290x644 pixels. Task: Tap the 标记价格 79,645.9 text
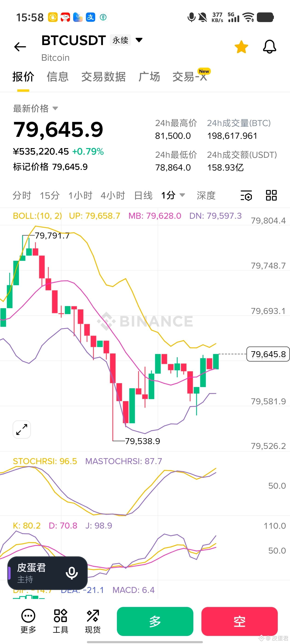coord(50,167)
